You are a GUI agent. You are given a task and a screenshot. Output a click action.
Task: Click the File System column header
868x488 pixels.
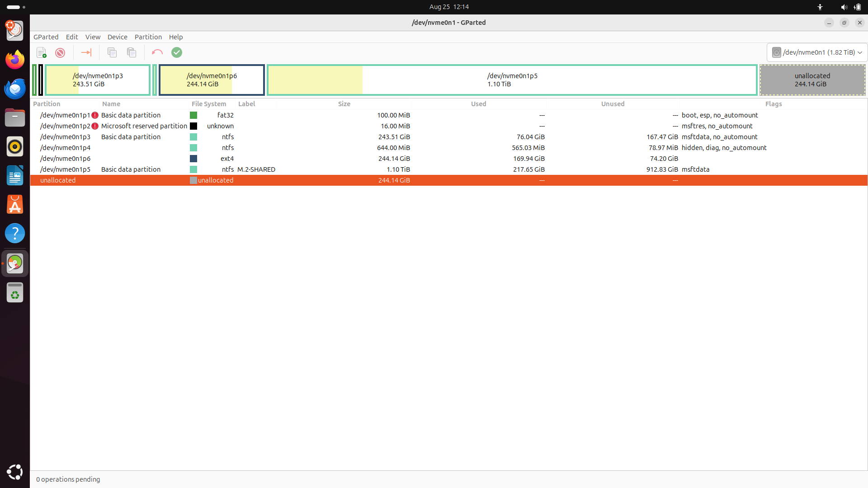pos(209,104)
